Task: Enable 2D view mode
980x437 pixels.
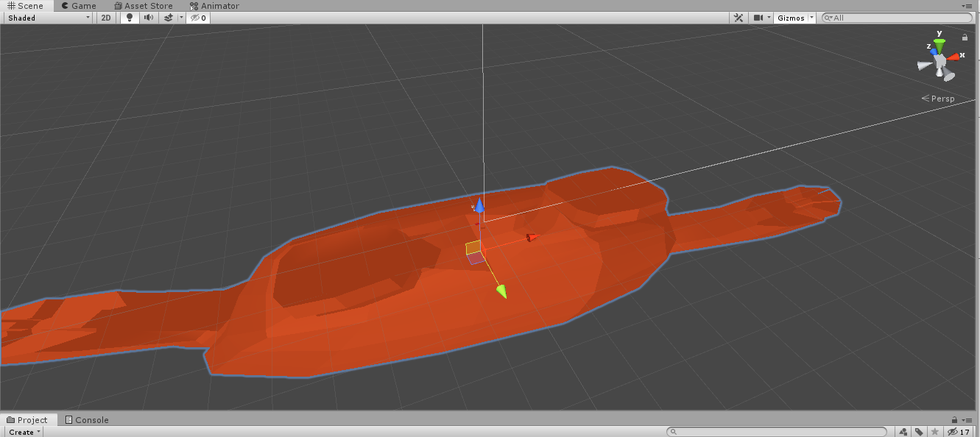Action: point(105,17)
